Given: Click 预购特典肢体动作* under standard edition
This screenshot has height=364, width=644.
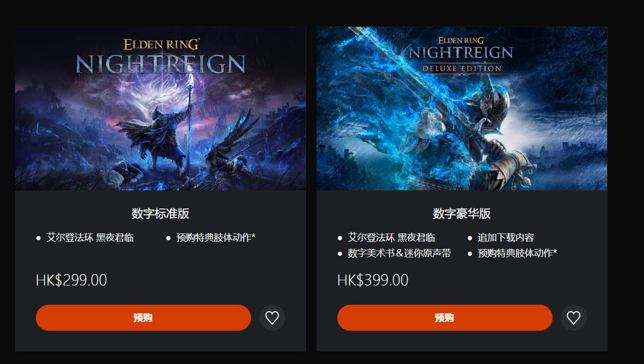Looking at the screenshot, I should point(216,238).
